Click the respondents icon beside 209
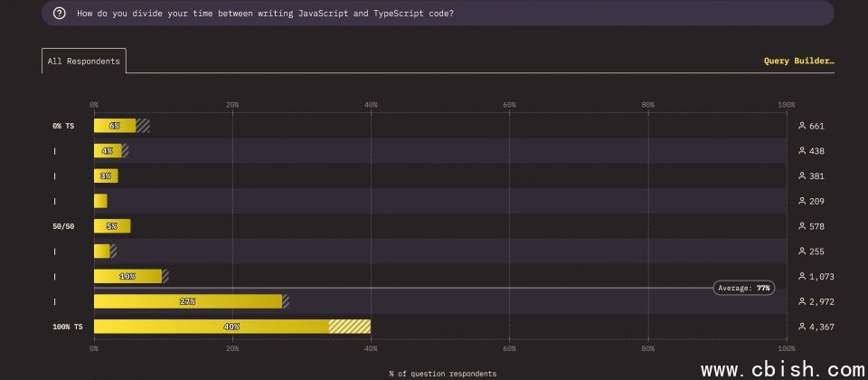 click(802, 201)
